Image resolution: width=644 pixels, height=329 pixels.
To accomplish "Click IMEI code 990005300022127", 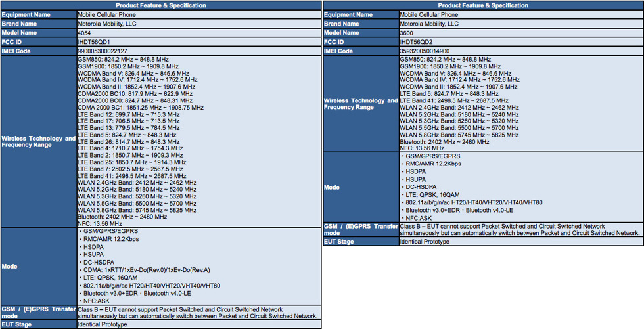I will (x=103, y=51).
